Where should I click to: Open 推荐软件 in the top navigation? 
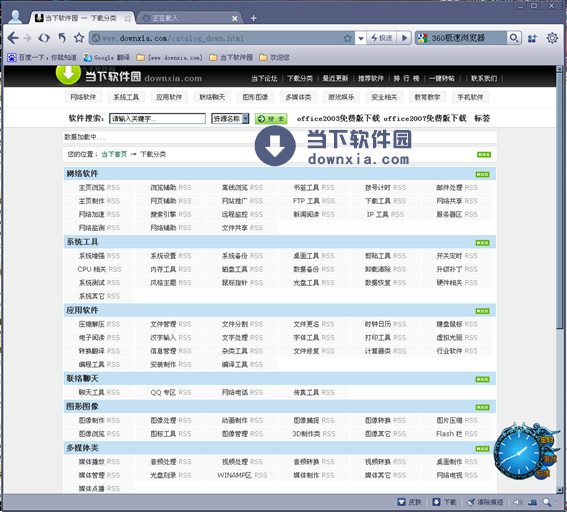coord(370,78)
